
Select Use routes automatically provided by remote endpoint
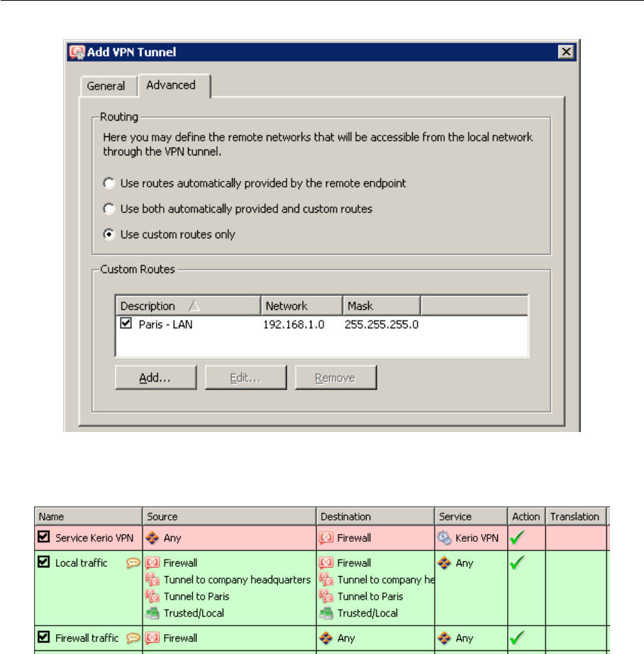pos(109,183)
